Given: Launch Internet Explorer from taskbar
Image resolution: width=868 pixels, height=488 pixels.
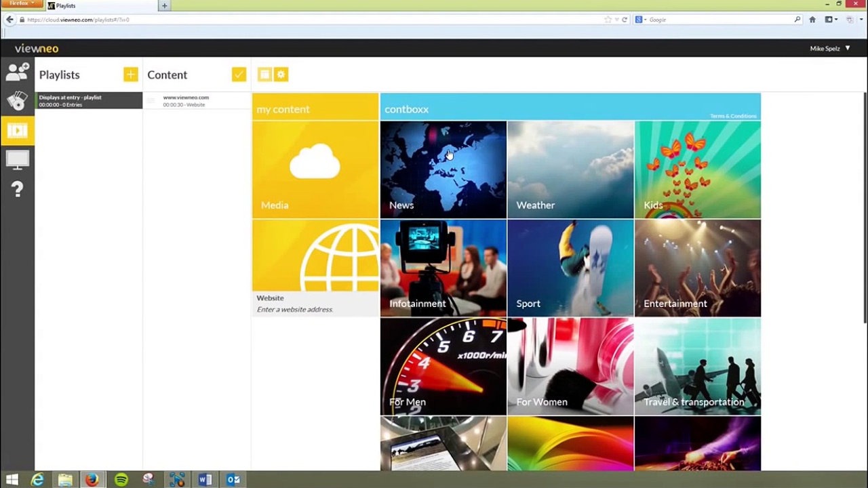Looking at the screenshot, I should 38,480.
